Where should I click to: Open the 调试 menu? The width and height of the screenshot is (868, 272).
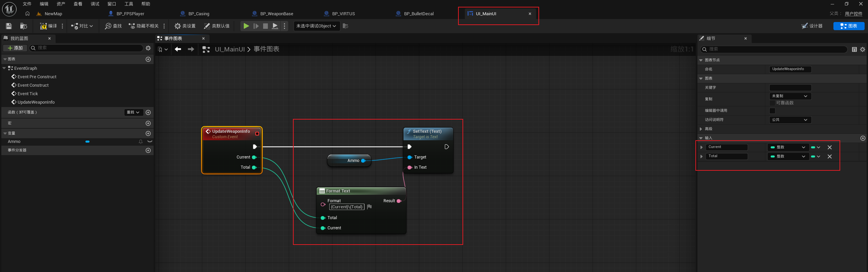(95, 4)
